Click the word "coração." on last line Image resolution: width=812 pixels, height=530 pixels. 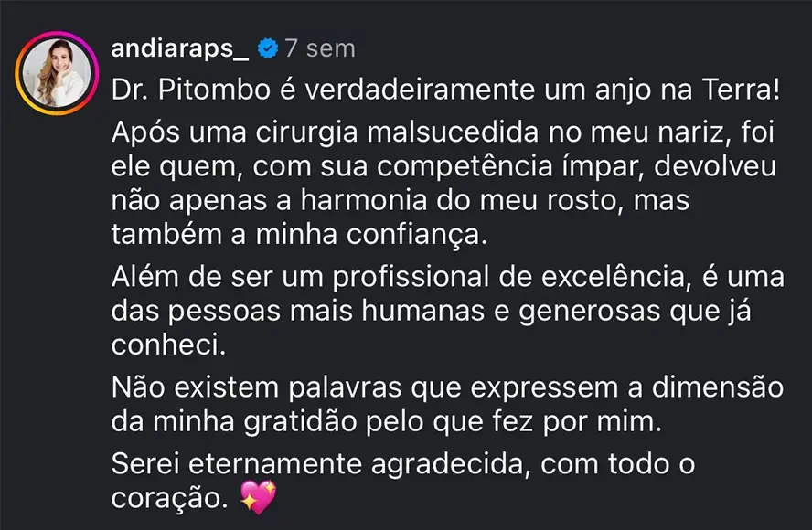coord(169,499)
